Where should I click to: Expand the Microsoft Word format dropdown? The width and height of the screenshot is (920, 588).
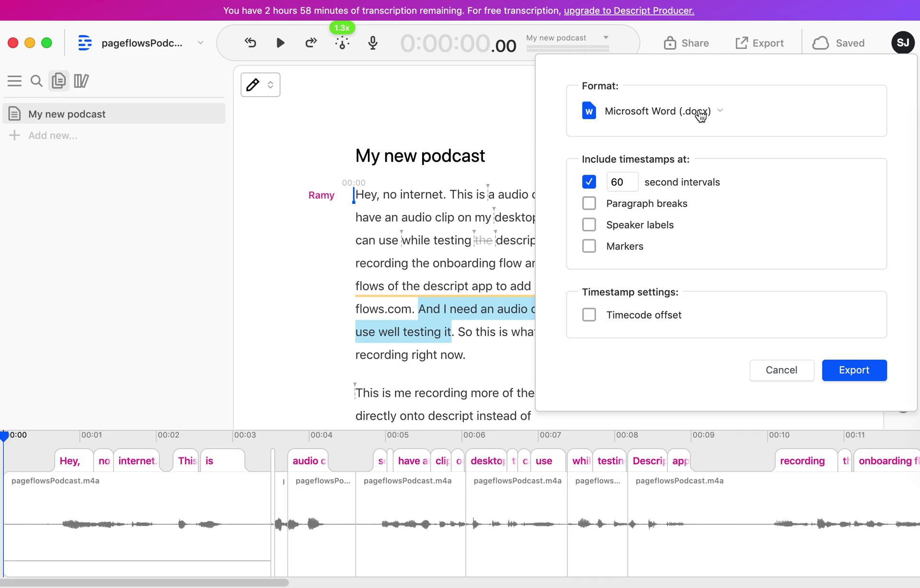(x=721, y=111)
